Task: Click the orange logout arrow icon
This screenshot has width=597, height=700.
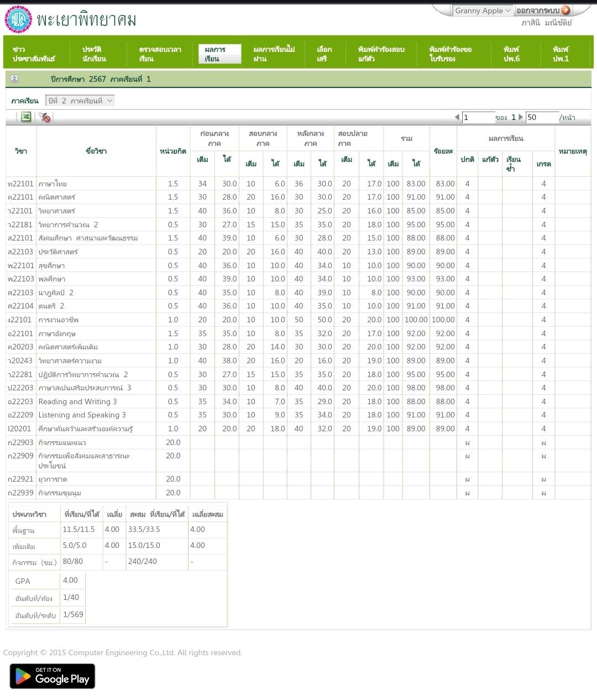Action: coord(565,10)
